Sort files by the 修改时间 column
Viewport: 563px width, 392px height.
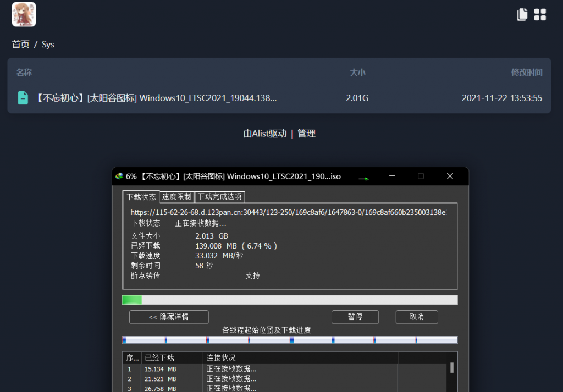pyautogui.click(x=526, y=73)
